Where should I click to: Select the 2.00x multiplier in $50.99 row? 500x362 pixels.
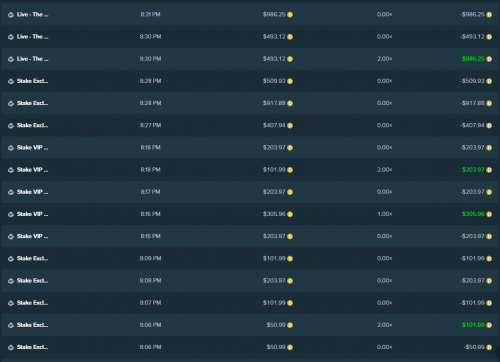tap(385, 325)
